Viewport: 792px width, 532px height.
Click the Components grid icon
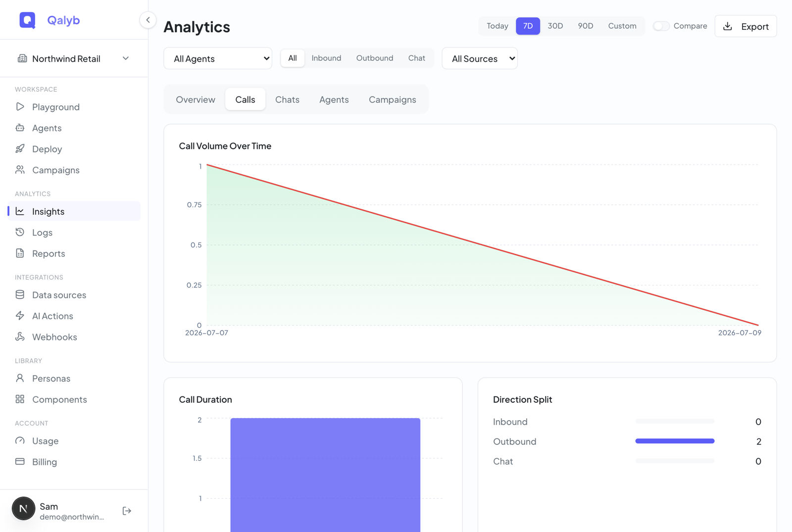(20, 399)
